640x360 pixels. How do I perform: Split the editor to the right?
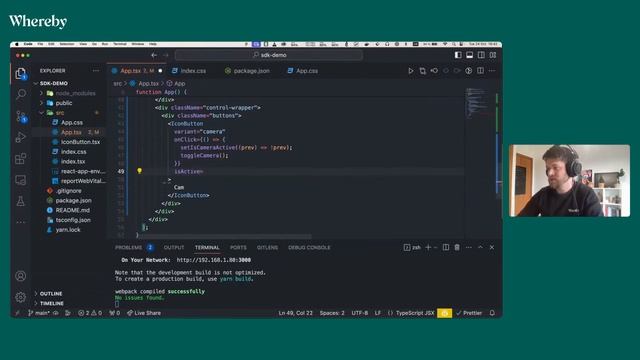(x=480, y=71)
